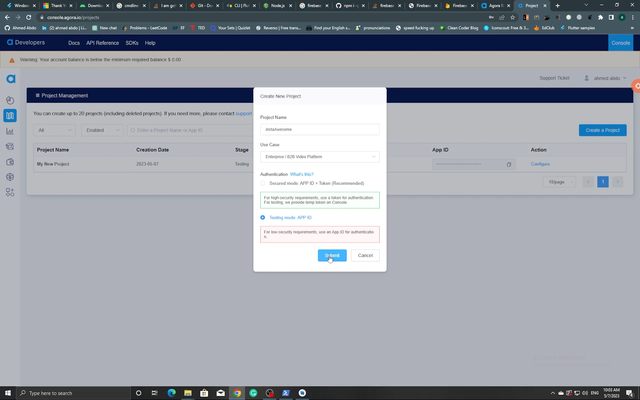Image resolution: width=640 pixels, height=400 pixels.
Task: Open the SDKs menu item
Action: [x=132, y=43]
